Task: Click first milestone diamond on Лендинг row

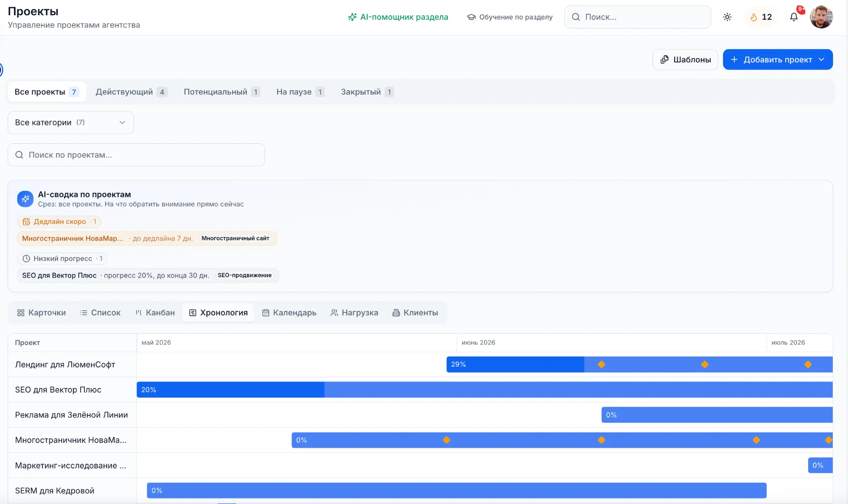Action: tap(601, 365)
